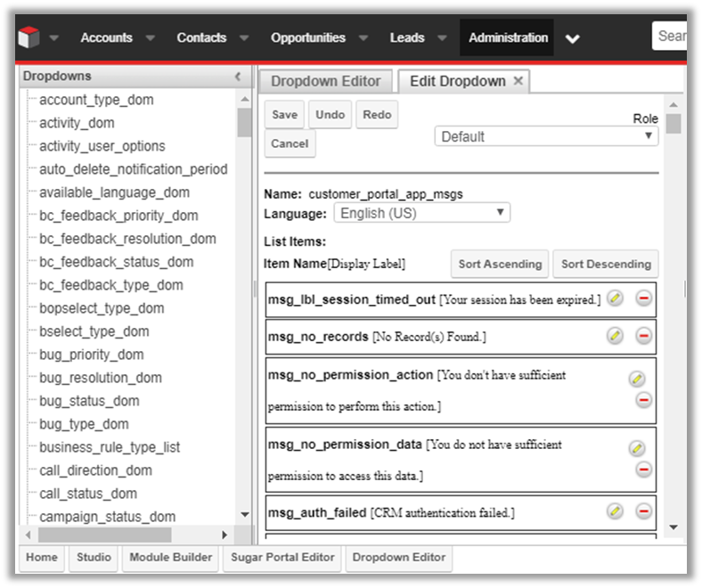Remove the msg_auth_failed list item
This screenshot has height=588, width=702.
(x=643, y=511)
